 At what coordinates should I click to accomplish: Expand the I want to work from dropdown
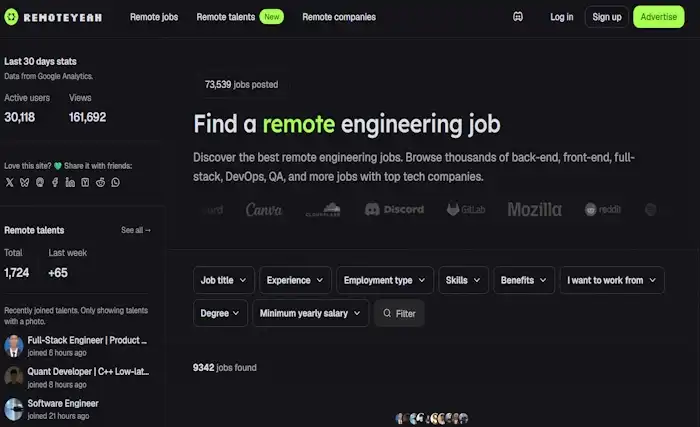point(612,280)
